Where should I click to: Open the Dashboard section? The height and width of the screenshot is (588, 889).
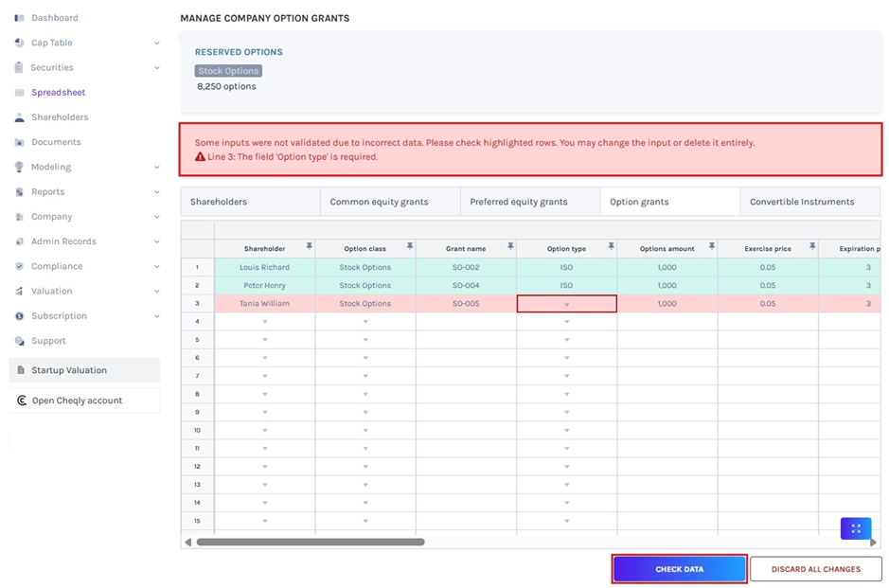click(16, 17)
